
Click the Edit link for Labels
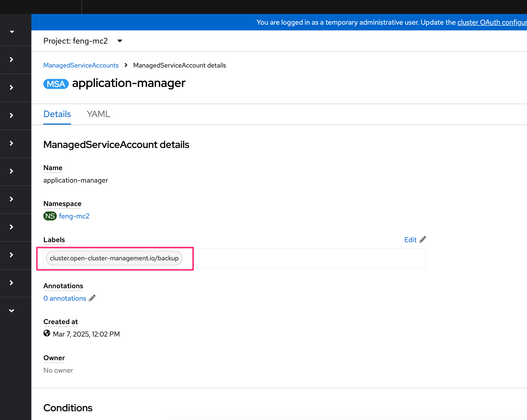click(410, 240)
